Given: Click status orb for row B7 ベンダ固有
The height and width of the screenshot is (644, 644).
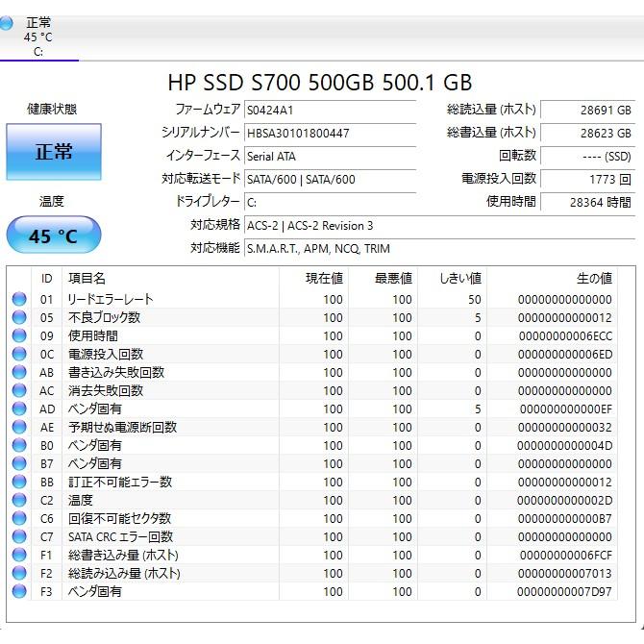Looking at the screenshot, I should (19, 463).
